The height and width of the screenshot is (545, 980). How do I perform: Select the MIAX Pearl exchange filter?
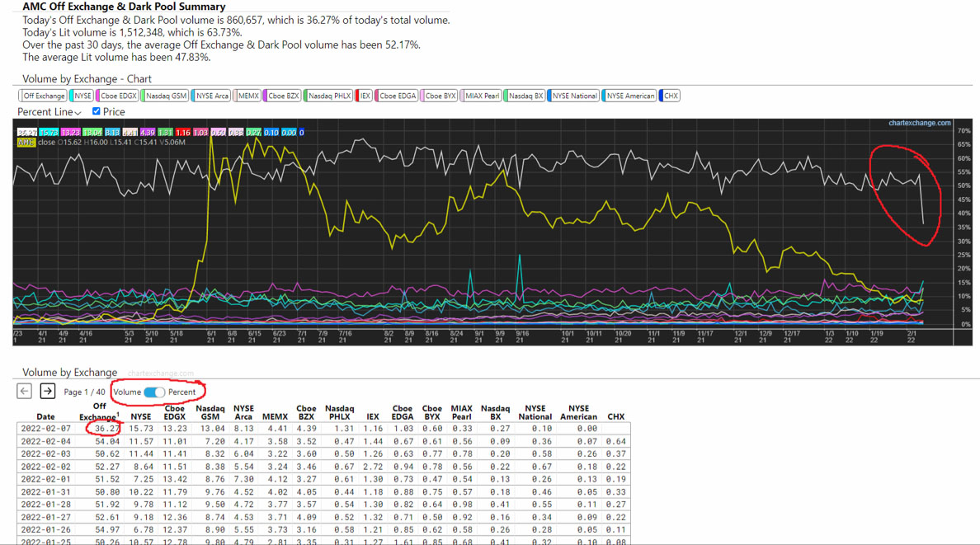(481, 95)
